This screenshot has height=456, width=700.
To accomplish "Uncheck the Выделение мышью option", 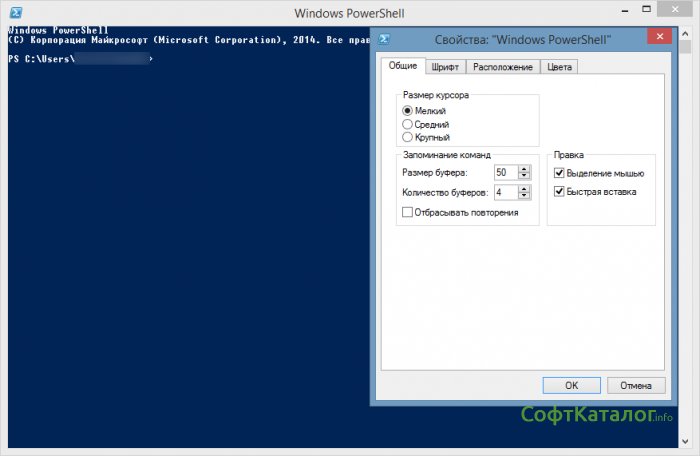I will coord(559,174).
